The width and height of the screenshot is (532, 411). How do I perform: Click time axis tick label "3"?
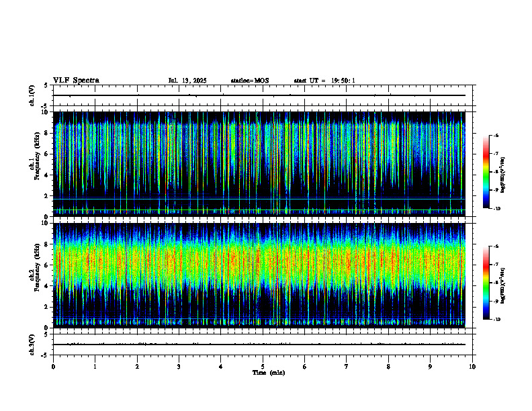(x=179, y=367)
